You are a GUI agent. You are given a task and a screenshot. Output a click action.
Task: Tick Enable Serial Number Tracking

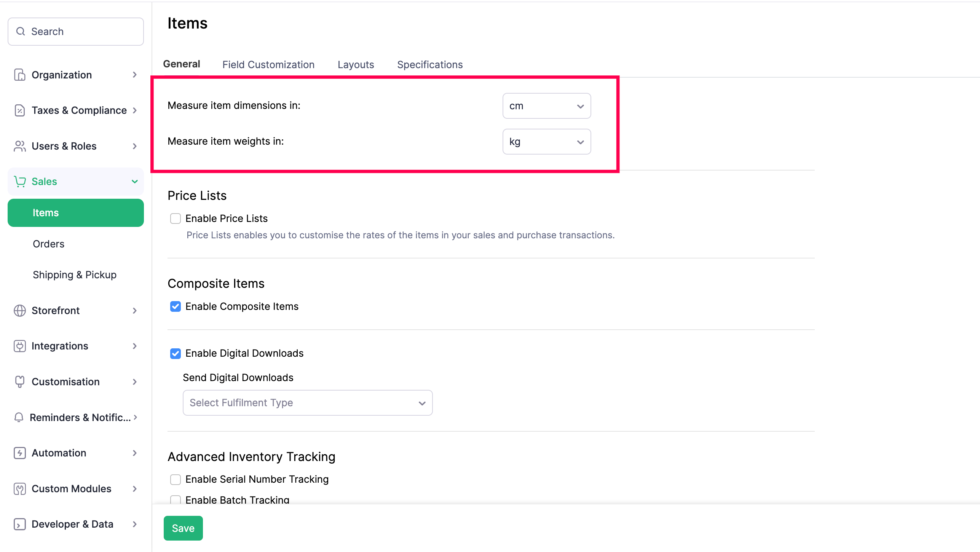(176, 479)
